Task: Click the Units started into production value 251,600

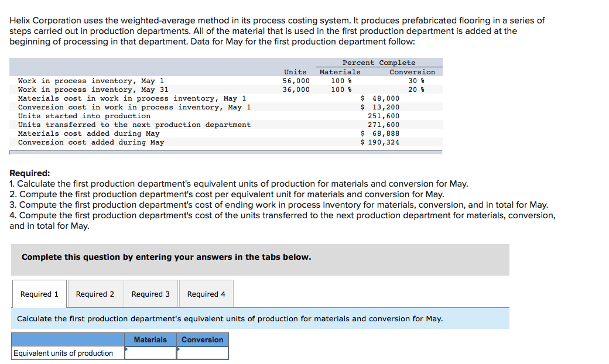Action: coord(388,115)
